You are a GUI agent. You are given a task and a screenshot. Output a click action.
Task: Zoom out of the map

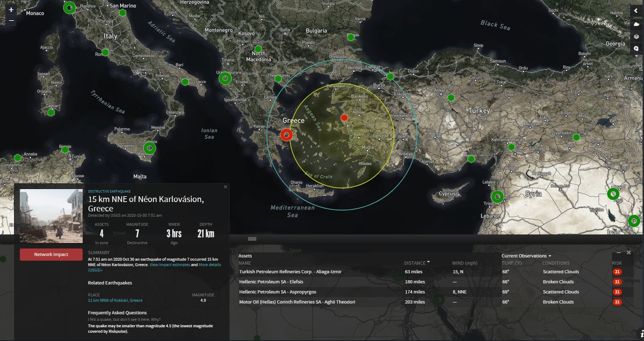click(x=11, y=20)
